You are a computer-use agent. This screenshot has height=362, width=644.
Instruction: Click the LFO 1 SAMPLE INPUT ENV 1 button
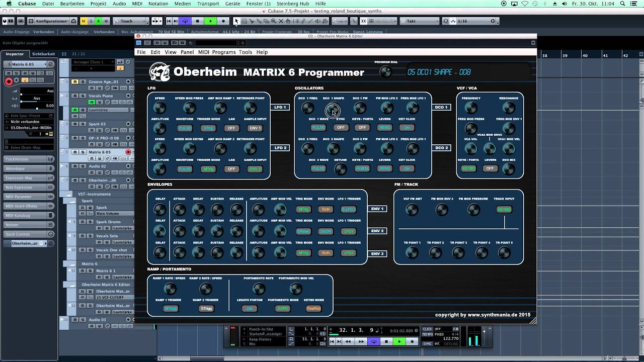(x=256, y=128)
